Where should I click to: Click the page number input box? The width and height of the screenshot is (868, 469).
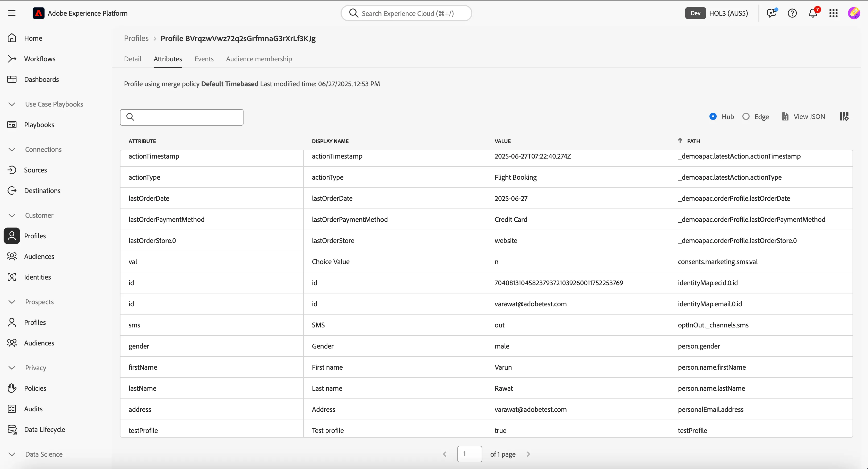click(x=469, y=454)
